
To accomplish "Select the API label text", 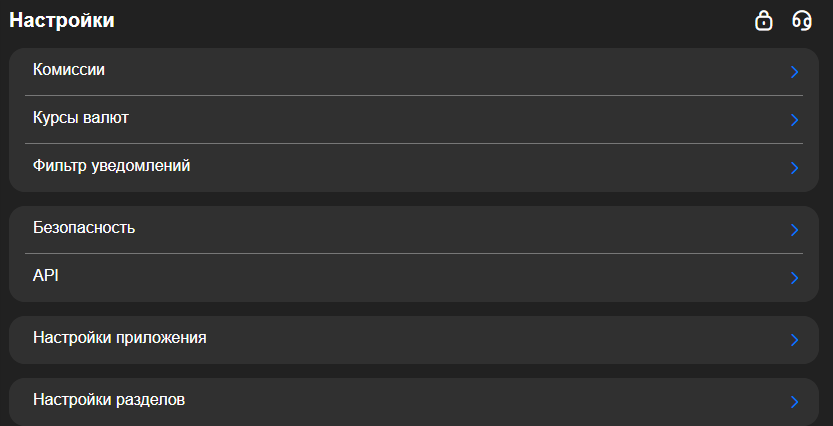I will (x=46, y=276).
